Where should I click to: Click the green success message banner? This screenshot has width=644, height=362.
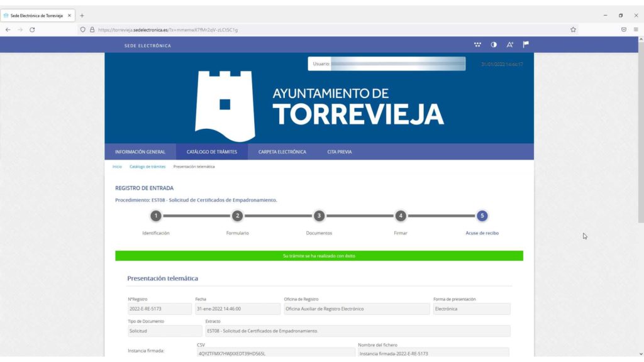(319, 256)
